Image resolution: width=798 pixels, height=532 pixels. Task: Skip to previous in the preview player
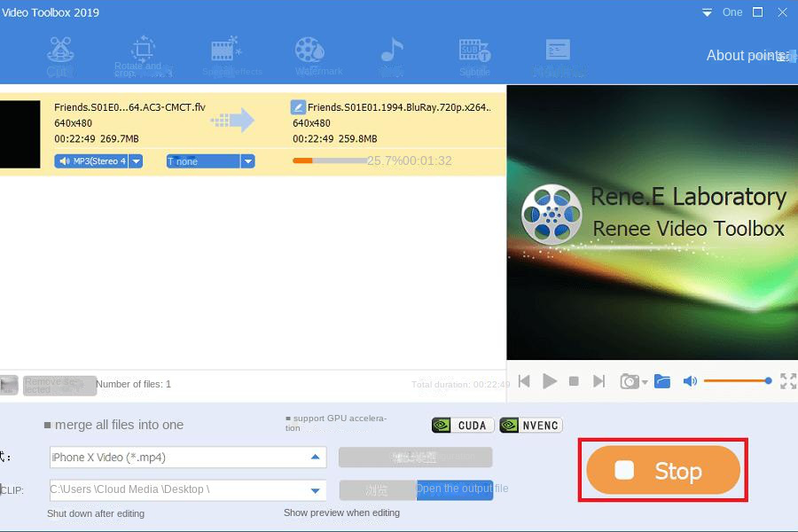524,380
